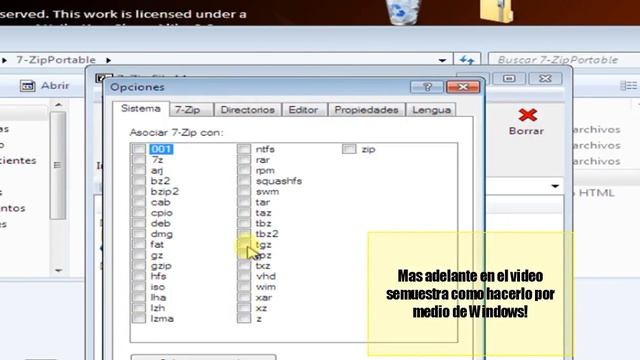Click the squashfs extension label

coord(279,181)
